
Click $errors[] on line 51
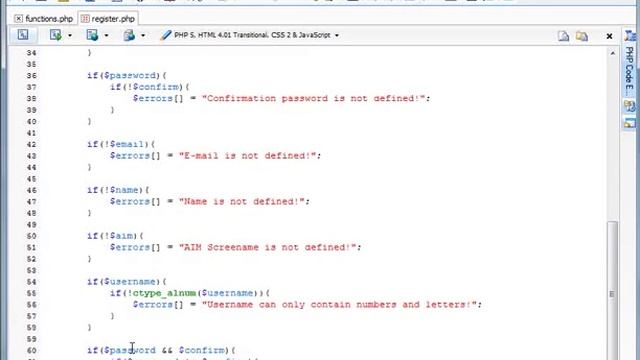135,247
